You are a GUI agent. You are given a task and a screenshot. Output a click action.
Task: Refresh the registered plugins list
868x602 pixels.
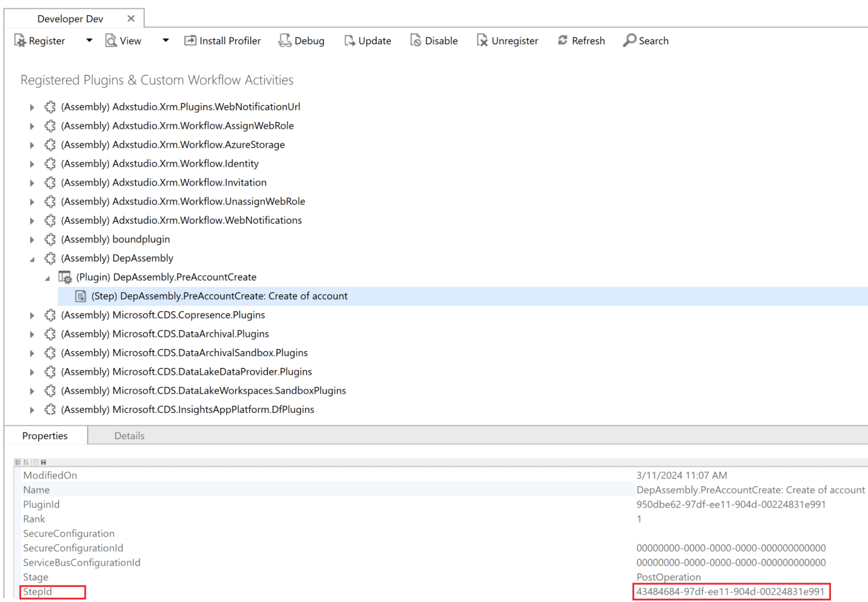(x=563, y=41)
